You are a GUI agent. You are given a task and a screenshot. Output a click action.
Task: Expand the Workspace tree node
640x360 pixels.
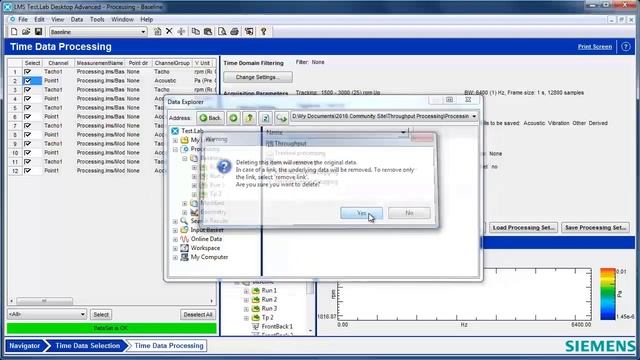click(x=176, y=249)
